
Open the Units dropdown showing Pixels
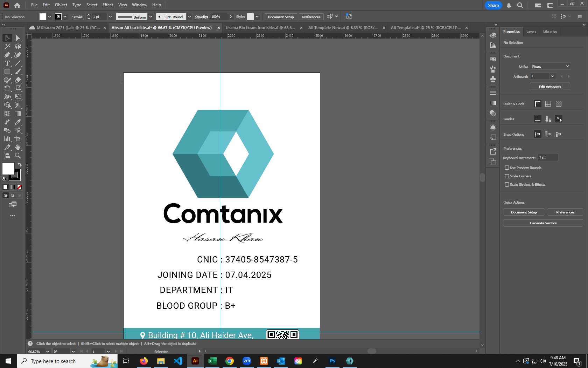point(551,66)
